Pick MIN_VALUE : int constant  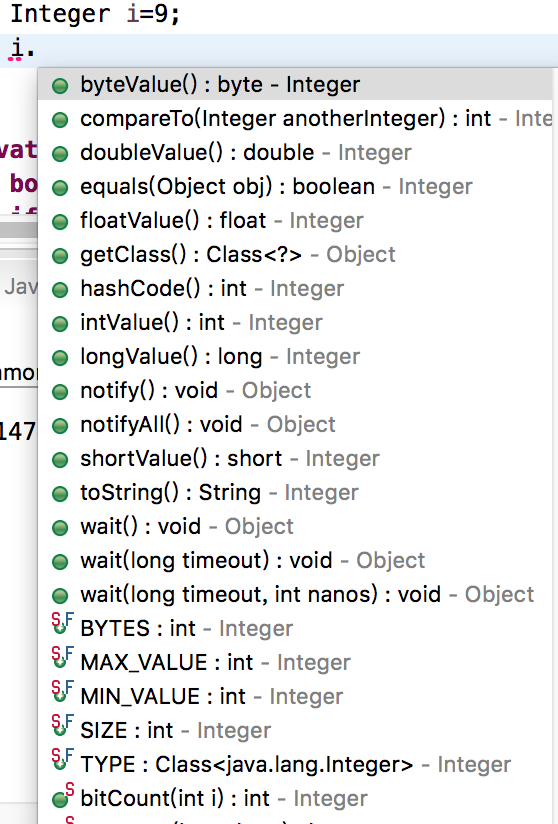(x=295, y=697)
